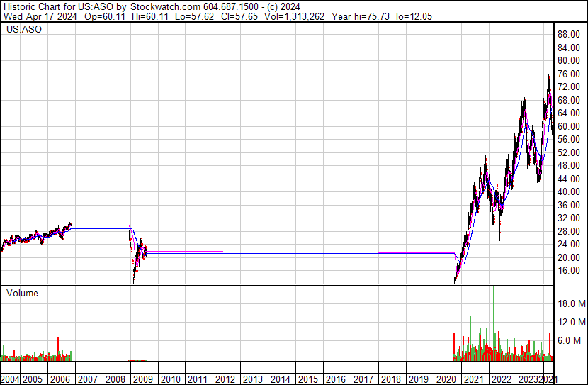Screen dimensions: 588x385
Task: Click the 40.00 price axis label
Action: pos(568,191)
